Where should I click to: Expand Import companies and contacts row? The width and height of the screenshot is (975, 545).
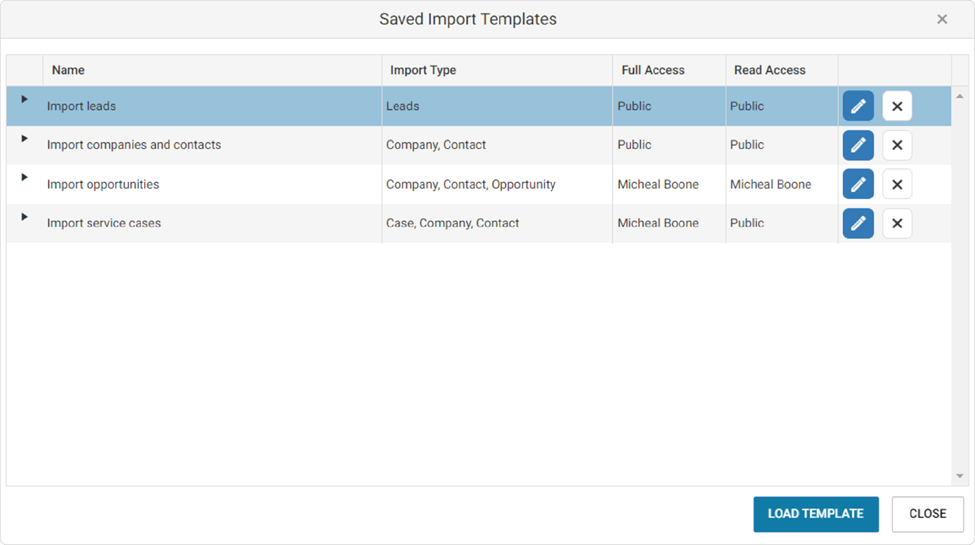point(24,138)
